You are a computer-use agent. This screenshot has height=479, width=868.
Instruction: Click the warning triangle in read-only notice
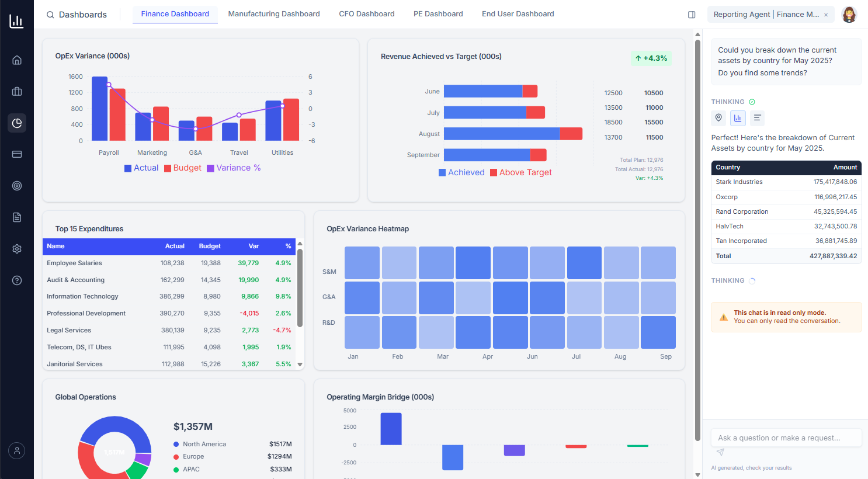tap(724, 317)
